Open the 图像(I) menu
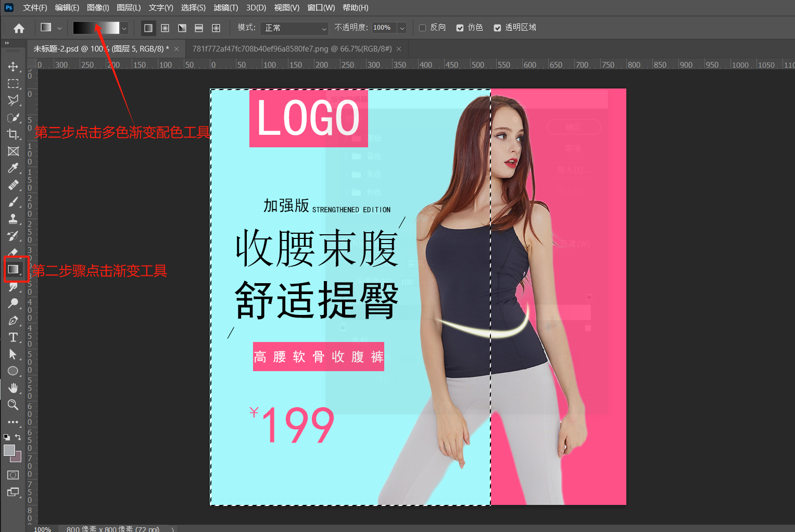The width and height of the screenshot is (795, 532). [x=98, y=8]
